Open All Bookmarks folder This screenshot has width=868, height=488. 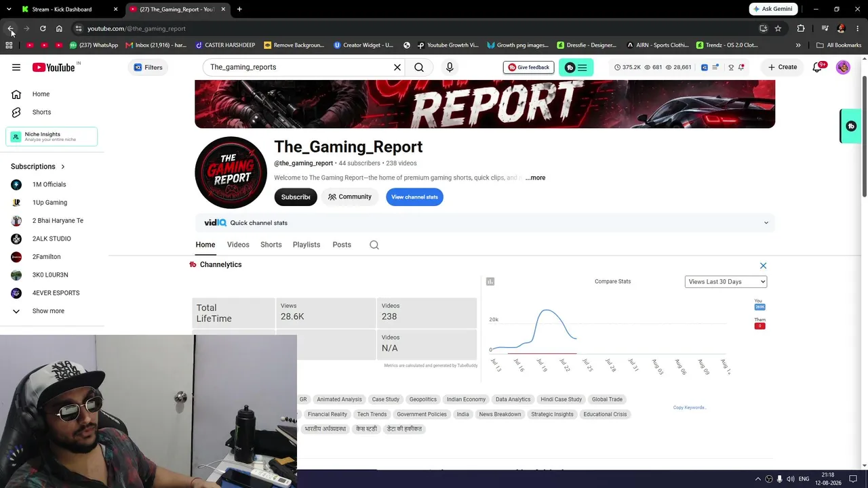click(x=839, y=45)
